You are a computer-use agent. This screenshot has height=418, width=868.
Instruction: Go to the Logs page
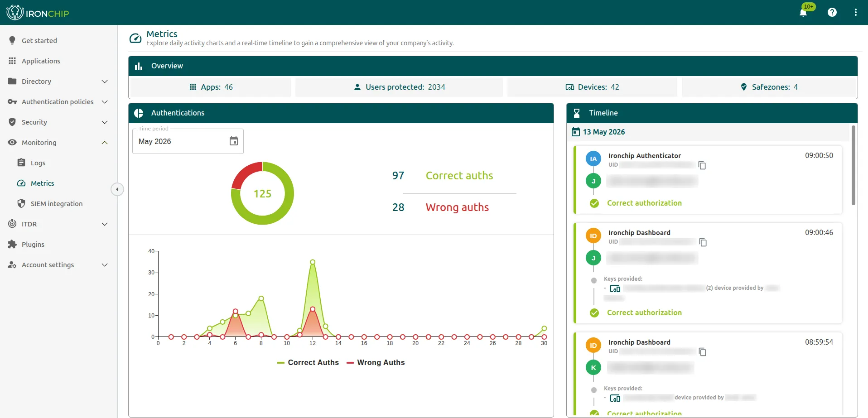point(38,163)
